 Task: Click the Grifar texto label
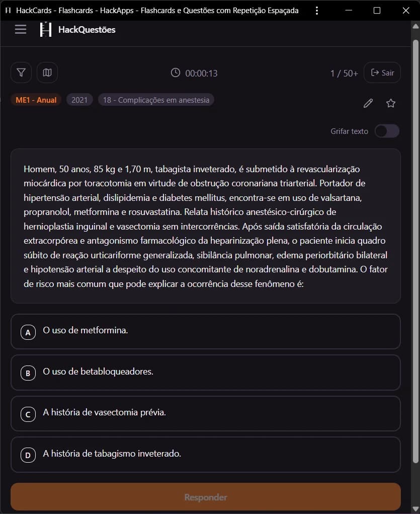[349, 131]
